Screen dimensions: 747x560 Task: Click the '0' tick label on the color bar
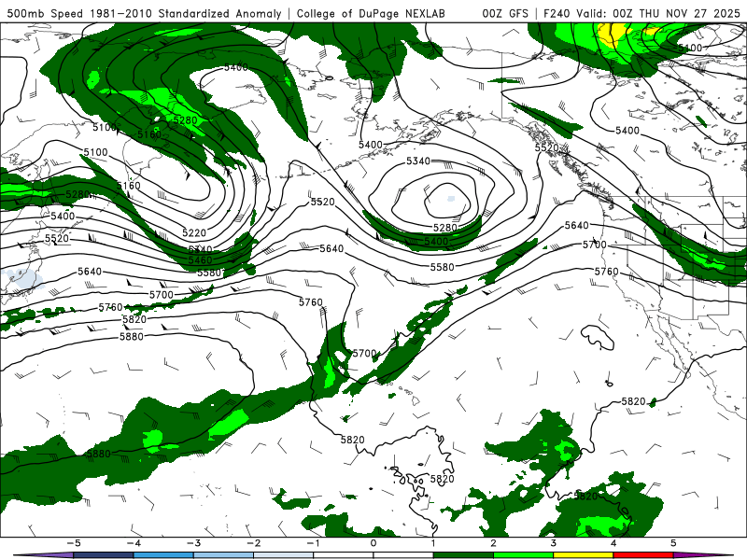pyautogui.click(x=373, y=543)
